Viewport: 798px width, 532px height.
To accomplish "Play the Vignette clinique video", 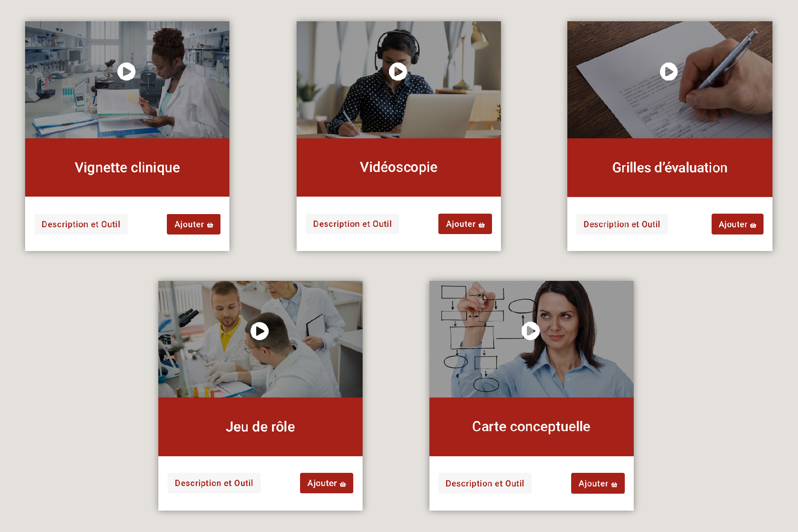I will pos(126,72).
